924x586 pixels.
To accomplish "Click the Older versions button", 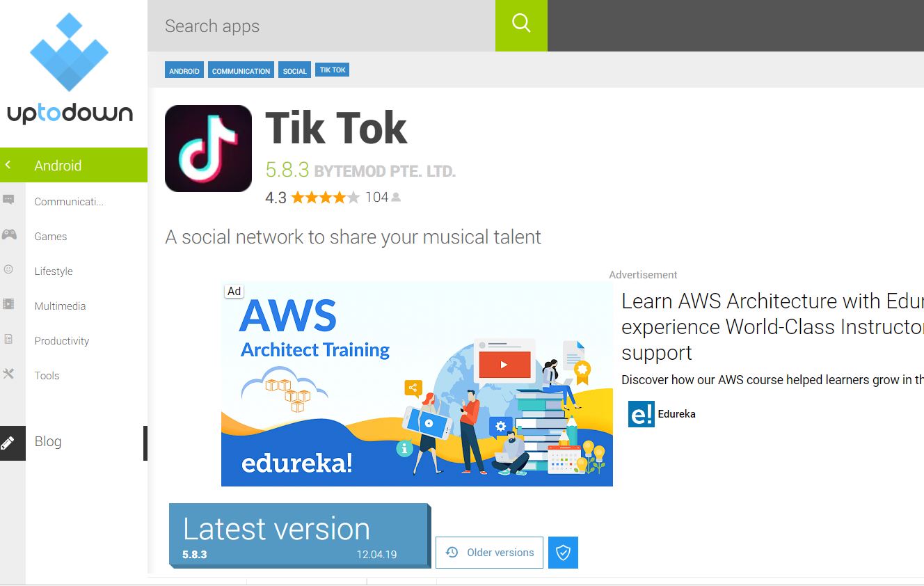I will [x=489, y=553].
